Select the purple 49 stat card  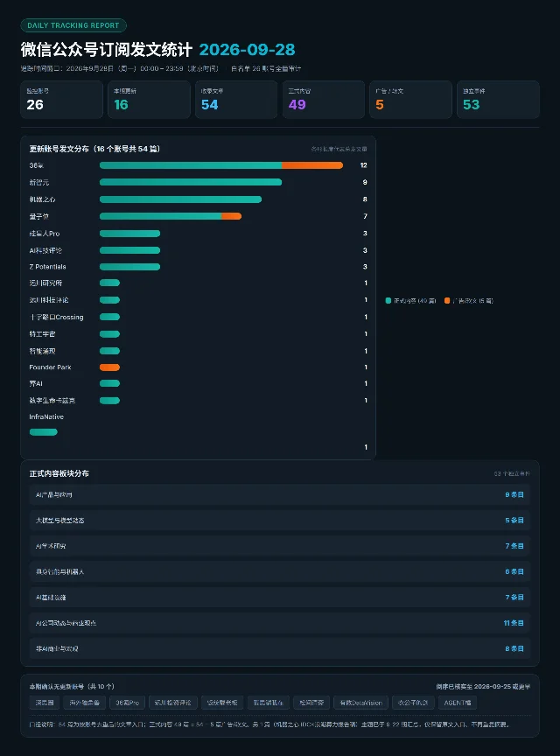pyautogui.click(x=324, y=100)
